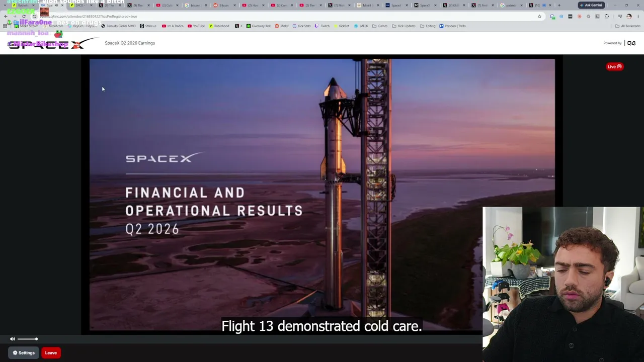Image resolution: width=644 pixels, height=362 pixels.
Task: Open the Kick Stats bookmark
Action: (x=301, y=26)
